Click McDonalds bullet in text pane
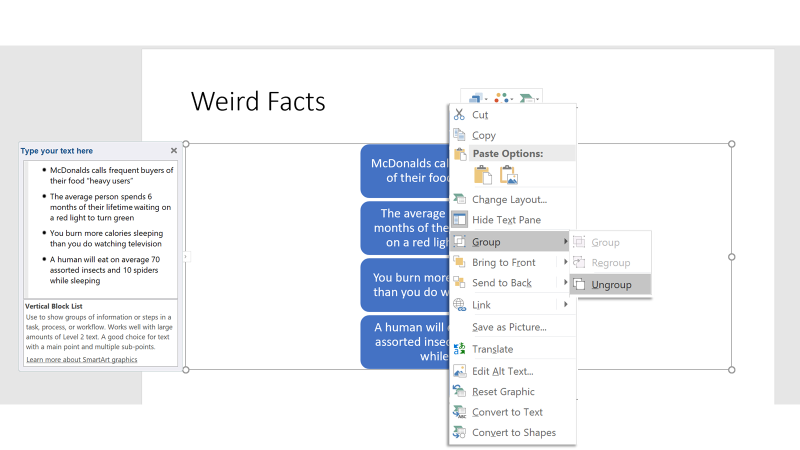The image size is (800, 450). (x=111, y=176)
